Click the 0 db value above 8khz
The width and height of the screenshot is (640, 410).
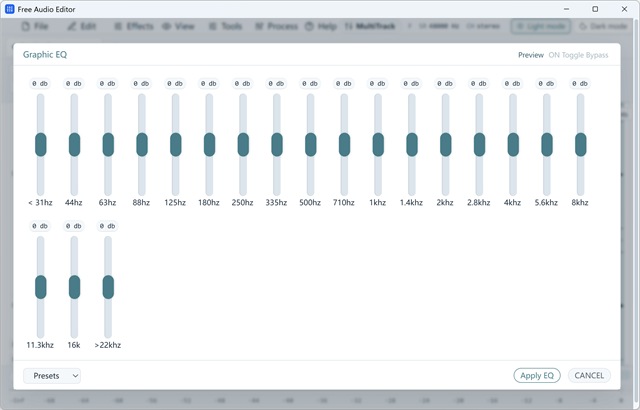[580, 84]
